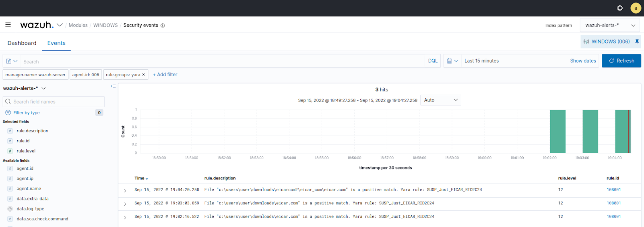Expand the sidebar wazuh-alerts-* index selector
The width and height of the screenshot is (644, 227).
tap(24, 88)
